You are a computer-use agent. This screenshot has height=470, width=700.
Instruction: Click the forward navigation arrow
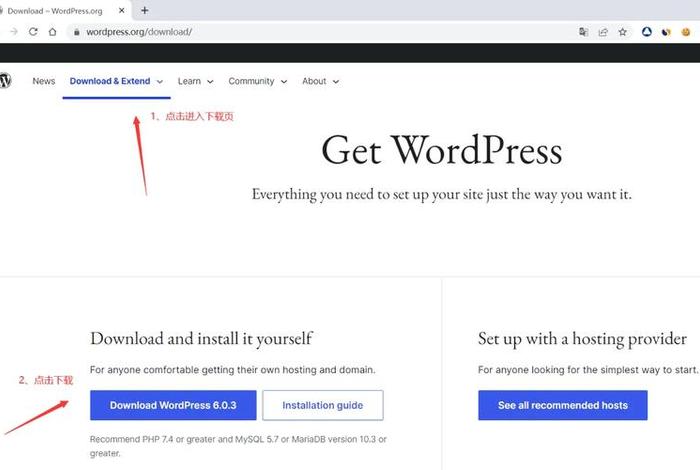pyautogui.click(x=14, y=32)
